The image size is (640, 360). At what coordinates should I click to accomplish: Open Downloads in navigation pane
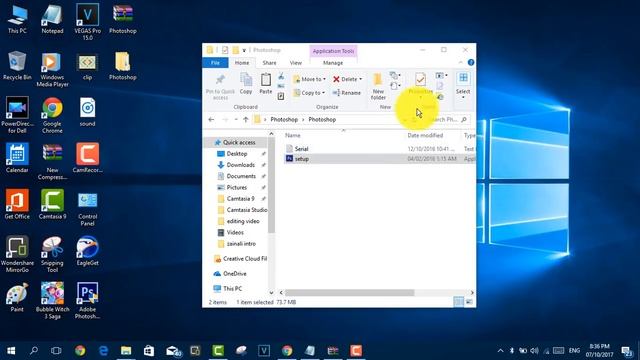click(x=240, y=165)
